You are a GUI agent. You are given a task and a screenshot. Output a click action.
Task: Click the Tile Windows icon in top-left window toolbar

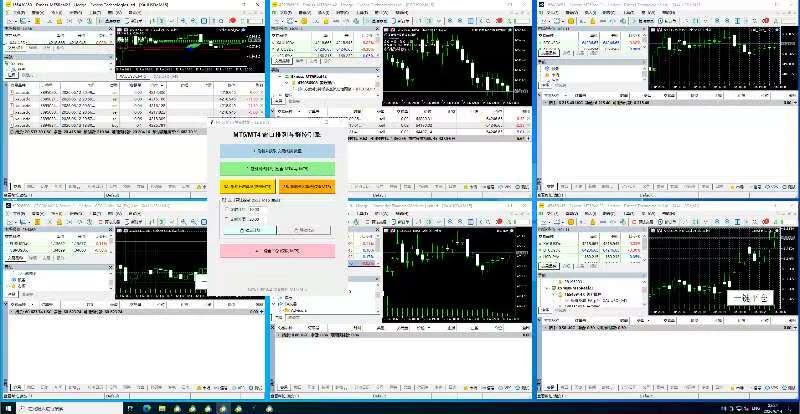(204, 21)
